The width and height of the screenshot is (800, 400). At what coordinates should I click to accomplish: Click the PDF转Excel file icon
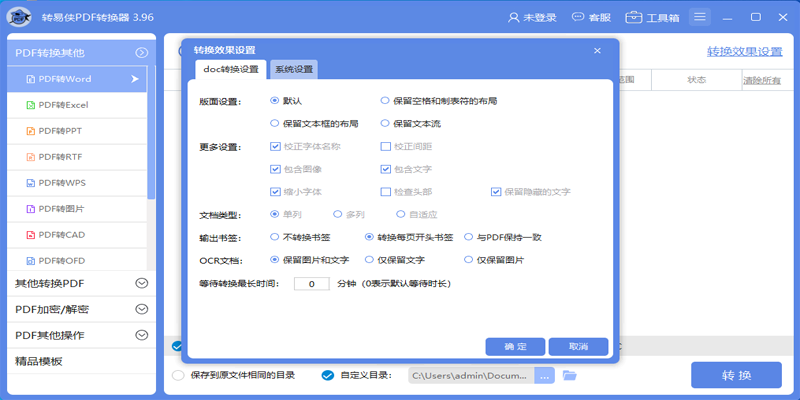[x=30, y=105]
